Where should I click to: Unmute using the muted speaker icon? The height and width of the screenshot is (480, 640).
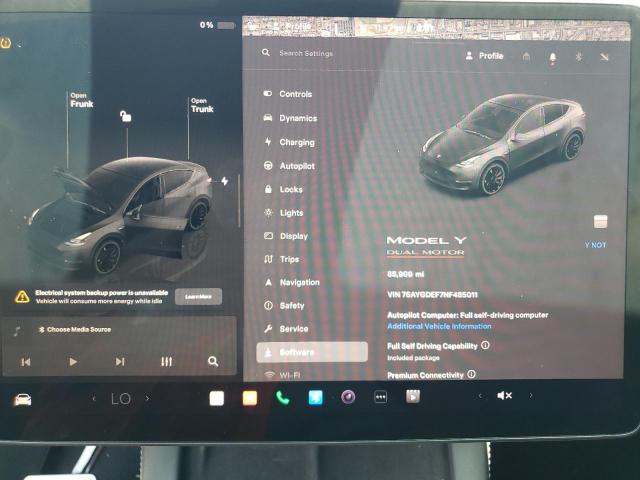504,396
